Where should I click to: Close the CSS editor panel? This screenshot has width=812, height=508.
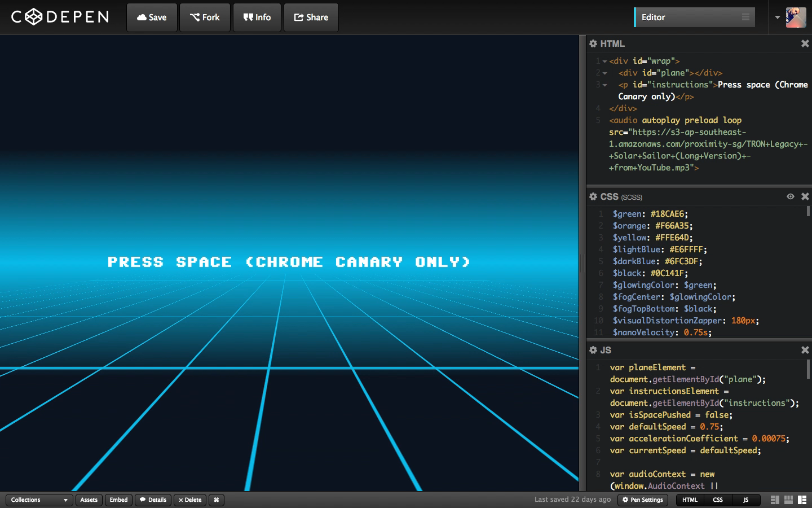click(805, 196)
